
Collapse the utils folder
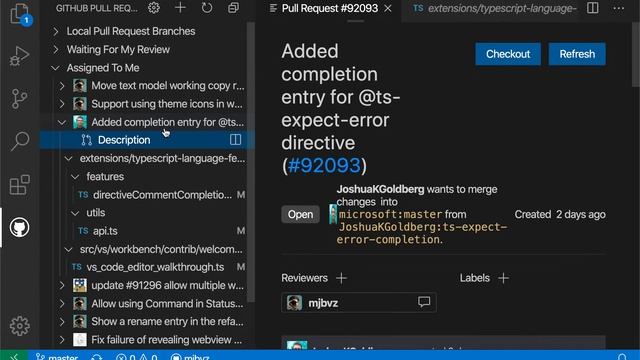[75, 213]
